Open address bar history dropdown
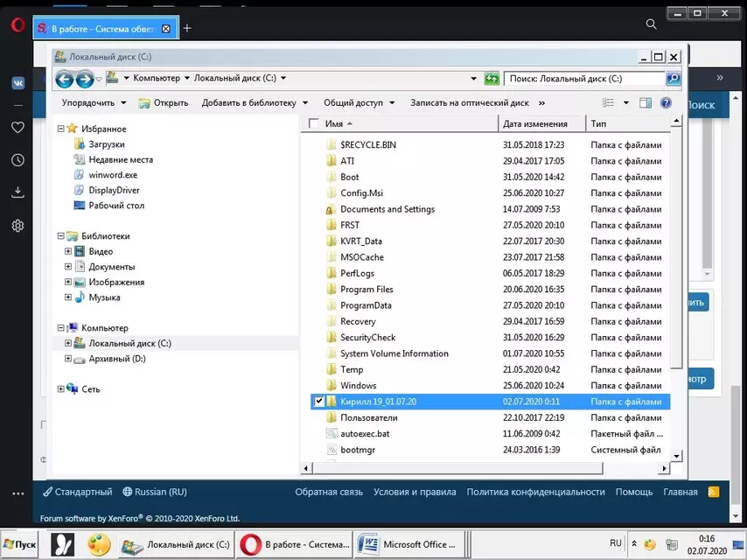 473,79
